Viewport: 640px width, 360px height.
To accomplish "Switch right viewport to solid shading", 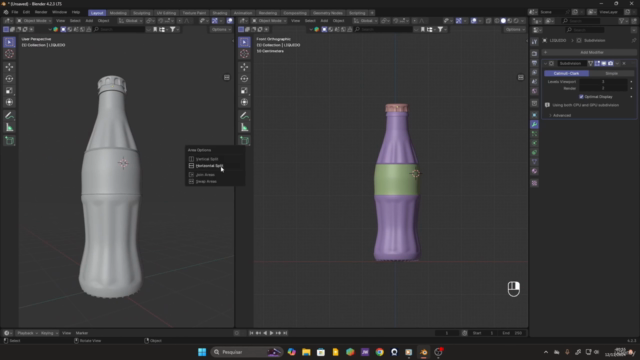I will 503,20.
